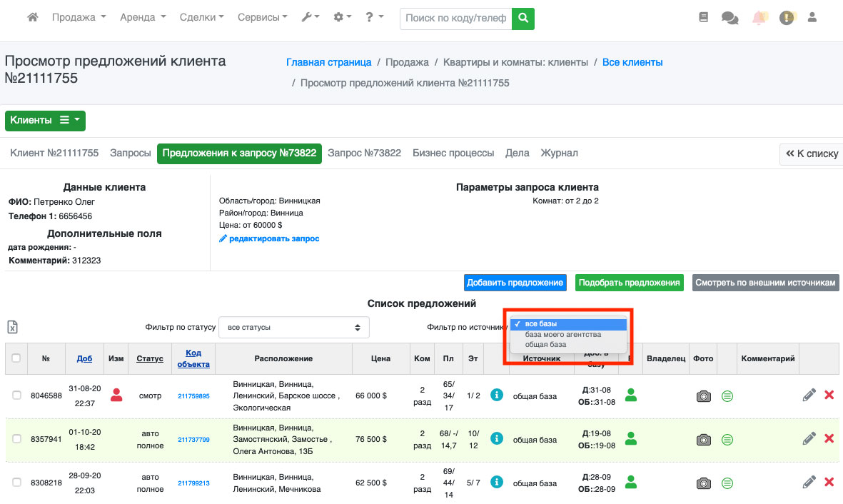This screenshot has height=504, width=843.
Task: Click the user profile icon
Action: (x=812, y=18)
